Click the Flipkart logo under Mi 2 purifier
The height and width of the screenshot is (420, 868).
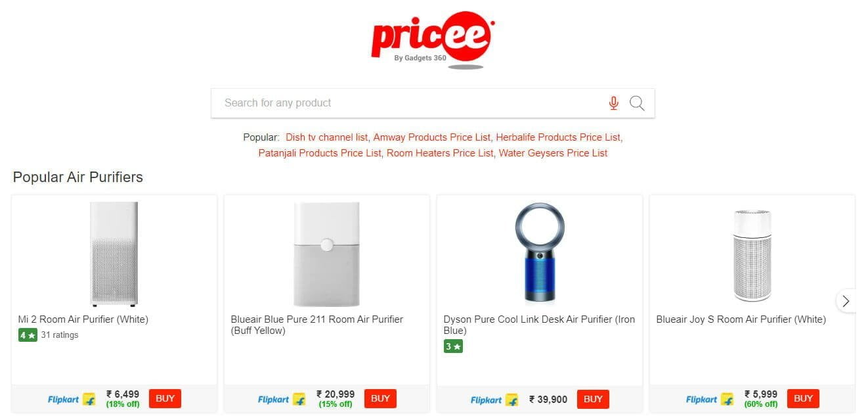(72, 399)
